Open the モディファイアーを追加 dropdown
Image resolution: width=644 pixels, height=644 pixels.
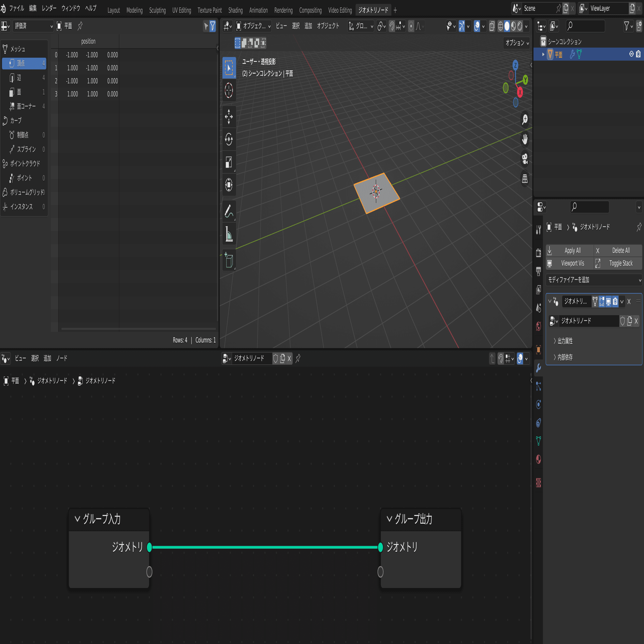594,280
